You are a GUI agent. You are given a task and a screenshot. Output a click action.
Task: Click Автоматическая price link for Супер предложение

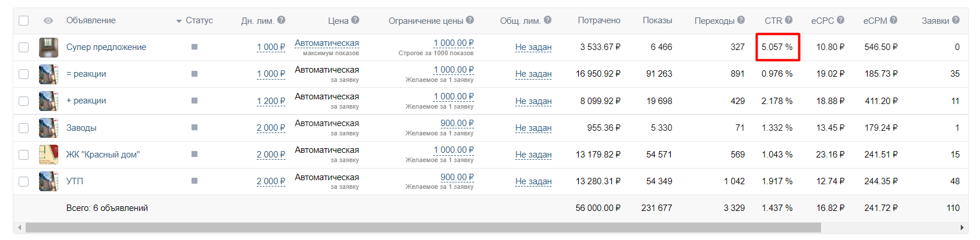pyautogui.click(x=327, y=43)
